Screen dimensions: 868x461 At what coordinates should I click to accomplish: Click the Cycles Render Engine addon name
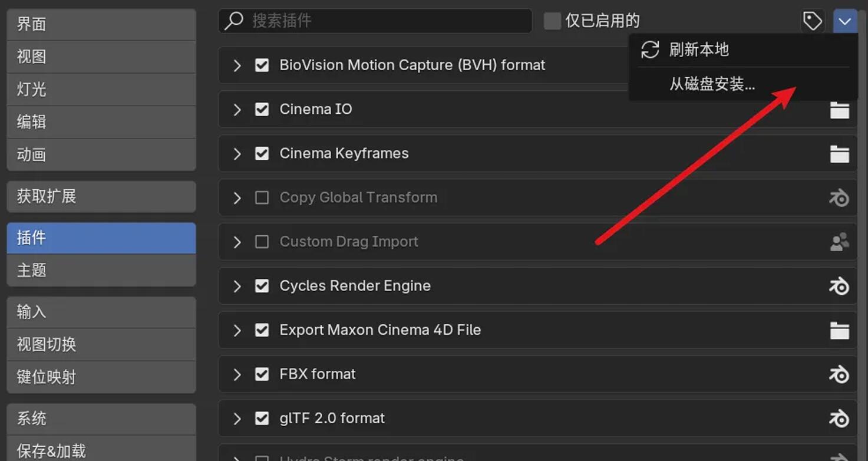click(x=355, y=286)
